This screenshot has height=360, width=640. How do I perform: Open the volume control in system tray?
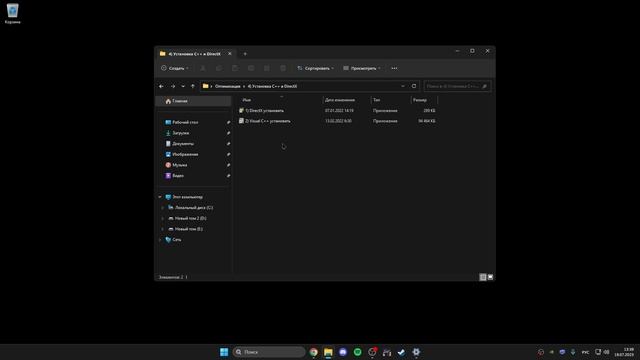(x=607, y=352)
